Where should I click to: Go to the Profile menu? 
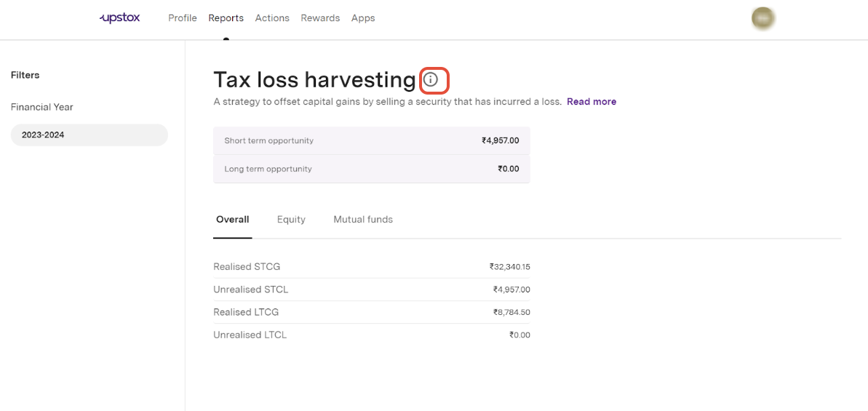(x=183, y=18)
